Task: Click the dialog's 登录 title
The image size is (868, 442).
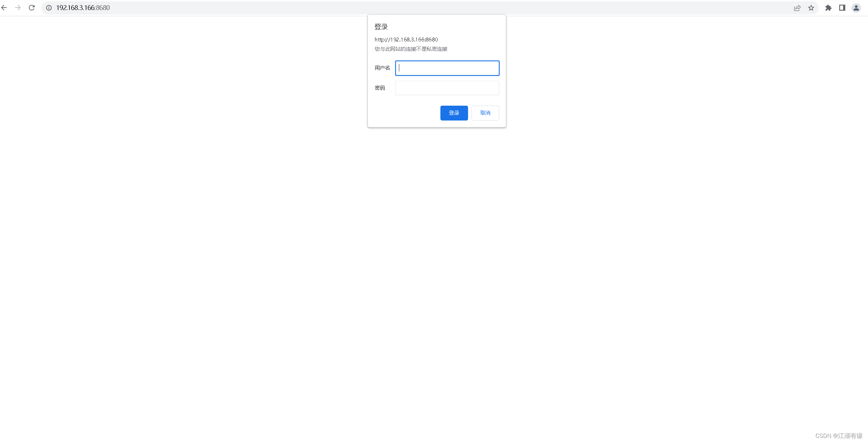Action: [381, 27]
